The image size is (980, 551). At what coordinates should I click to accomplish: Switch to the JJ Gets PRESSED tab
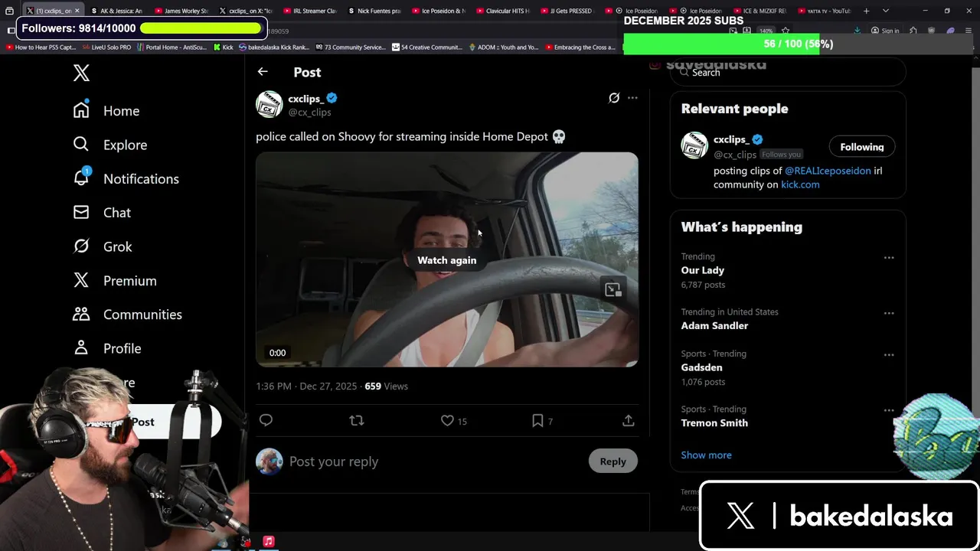(567, 11)
